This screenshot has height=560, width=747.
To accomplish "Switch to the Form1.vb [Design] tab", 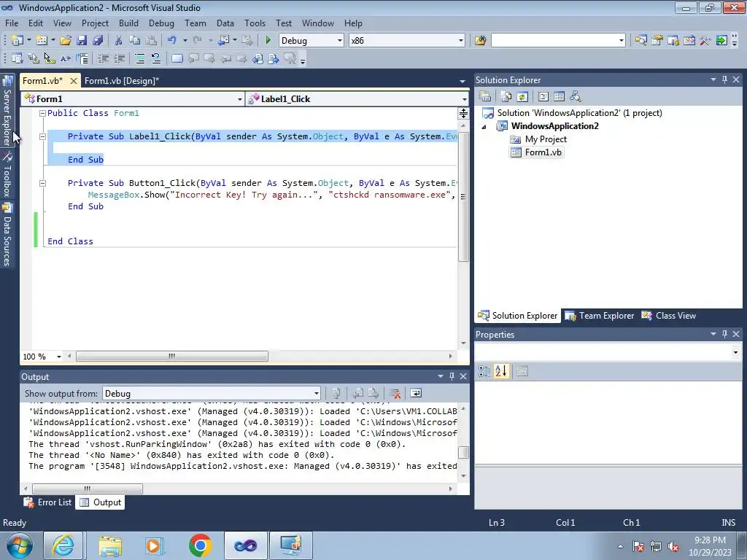I will coord(122,80).
